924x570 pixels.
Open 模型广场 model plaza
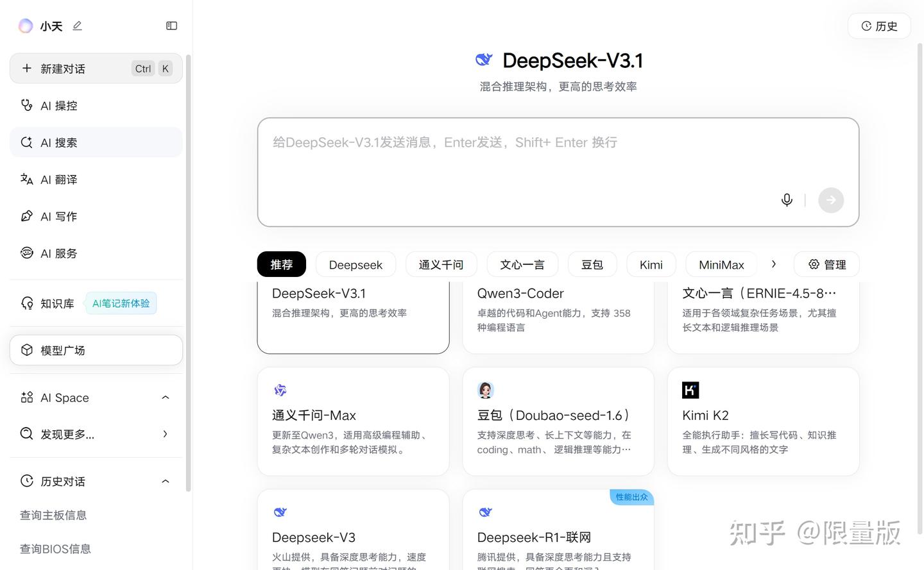(x=96, y=350)
